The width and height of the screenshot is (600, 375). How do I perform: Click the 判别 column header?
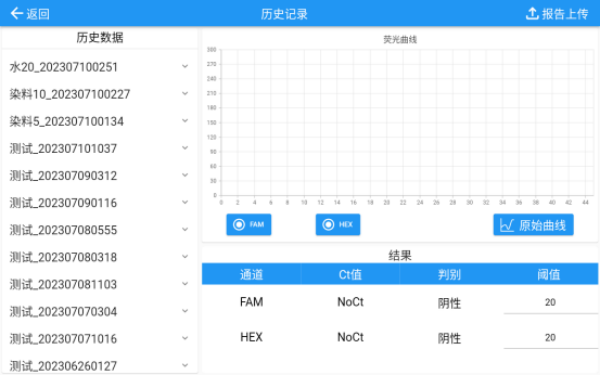click(x=449, y=274)
